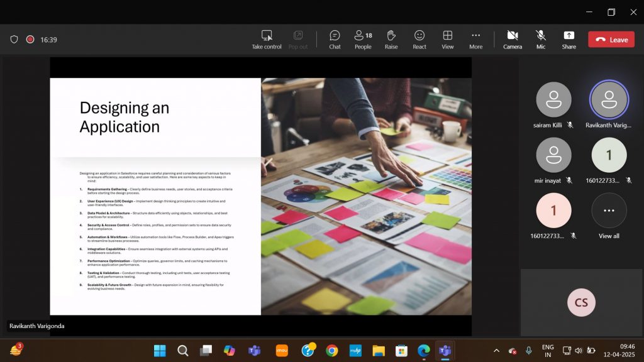
Task: Turn on the Camera
Action: click(x=512, y=39)
